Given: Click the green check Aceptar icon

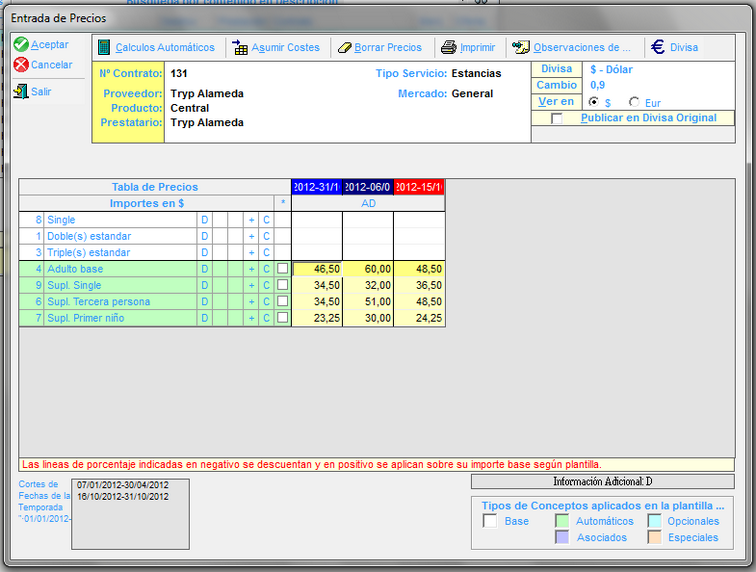Looking at the screenshot, I should (x=21, y=44).
